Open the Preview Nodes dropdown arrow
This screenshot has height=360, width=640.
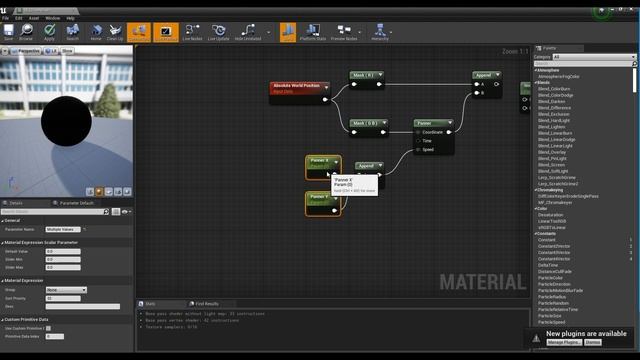click(x=360, y=32)
